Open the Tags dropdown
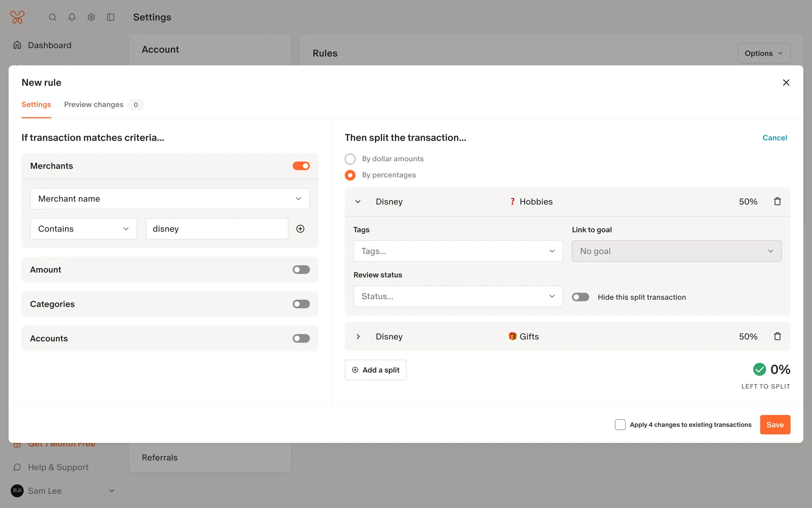This screenshot has width=812, height=508. [458, 251]
